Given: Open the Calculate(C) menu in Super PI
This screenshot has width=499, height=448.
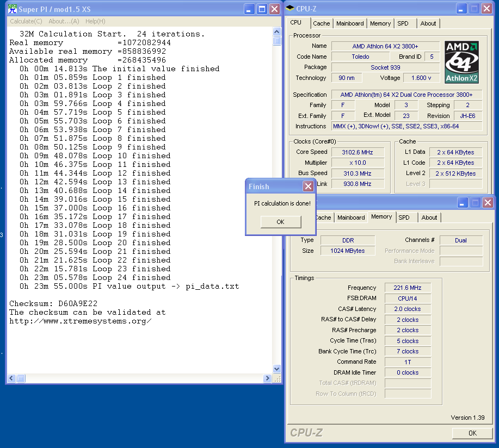Looking at the screenshot, I should (x=26, y=21).
